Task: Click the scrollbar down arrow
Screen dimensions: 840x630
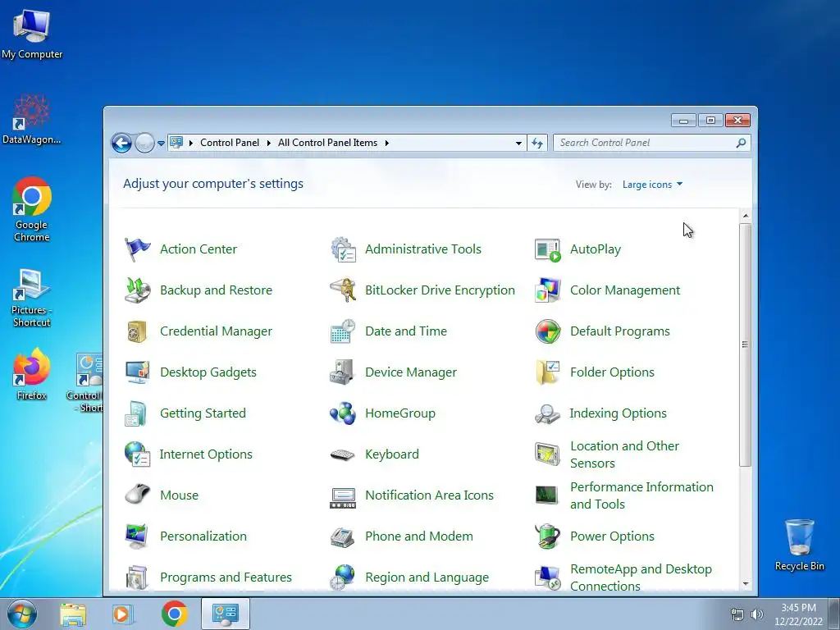Action: (x=745, y=584)
